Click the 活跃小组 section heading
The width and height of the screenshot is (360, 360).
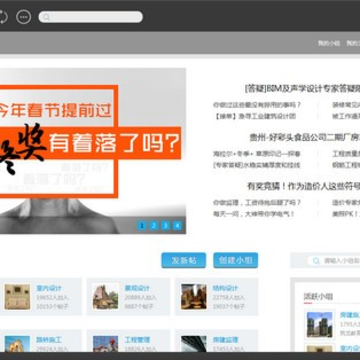click(318, 296)
